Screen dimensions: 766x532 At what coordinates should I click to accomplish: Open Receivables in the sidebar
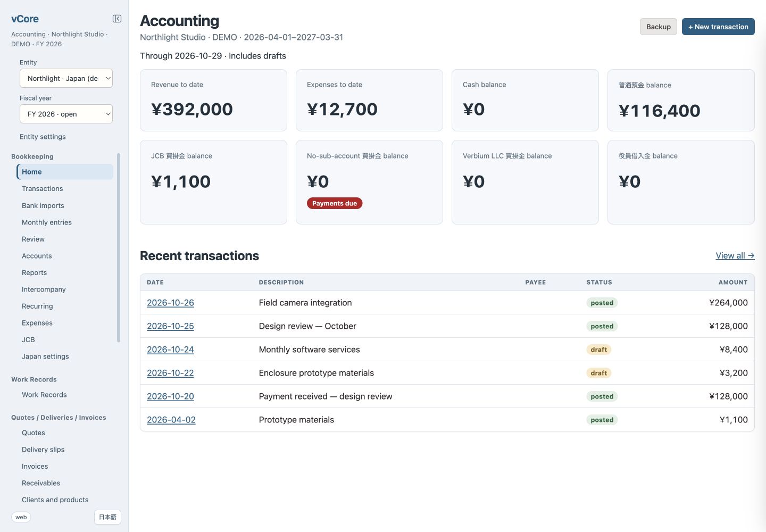tap(41, 483)
